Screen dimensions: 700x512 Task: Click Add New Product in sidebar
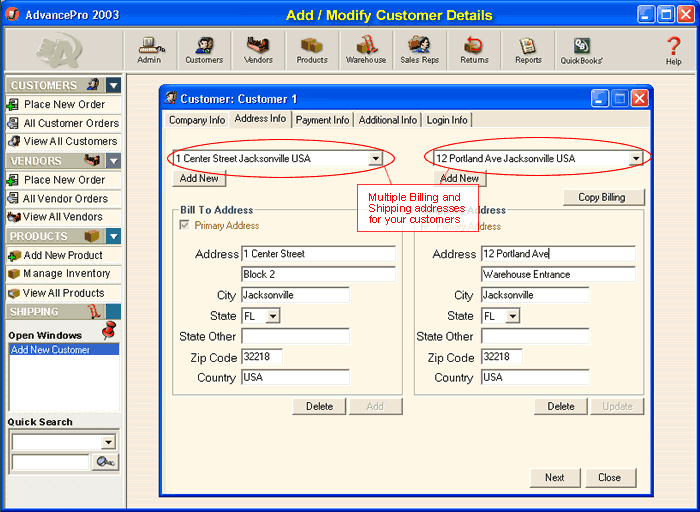click(x=63, y=255)
